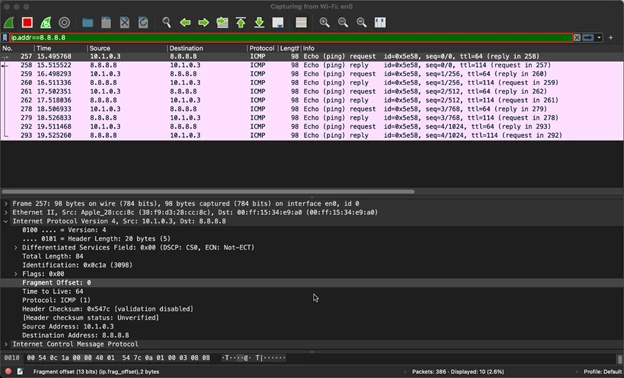Expand the Frame 257 tree node
The width and height of the screenshot is (624, 378).
tap(6, 203)
